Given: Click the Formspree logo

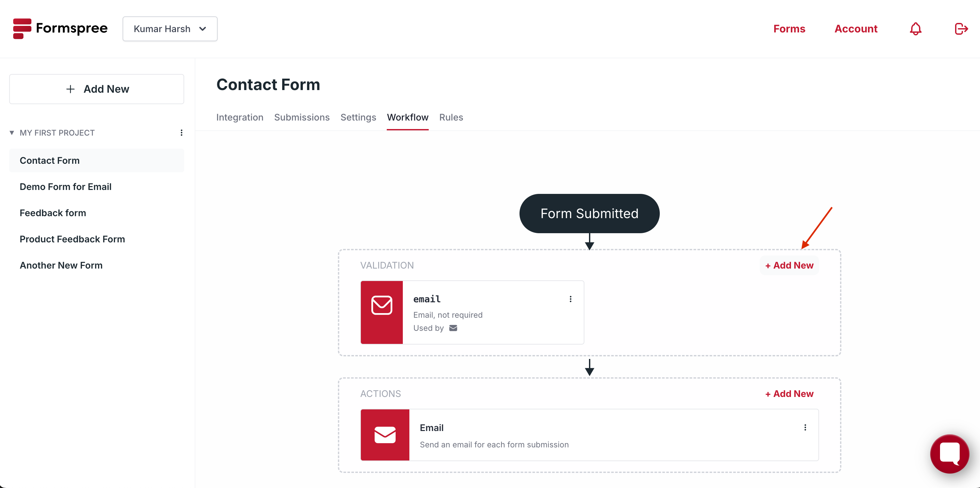Looking at the screenshot, I should (60, 28).
